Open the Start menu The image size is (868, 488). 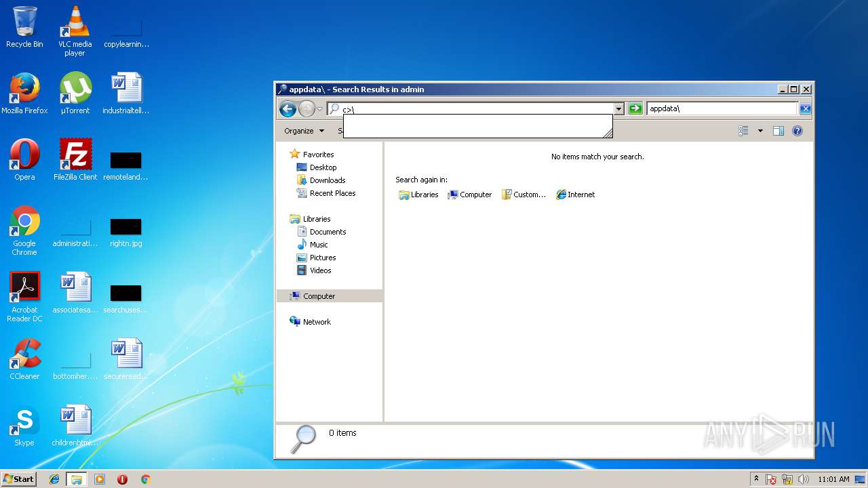click(19, 479)
